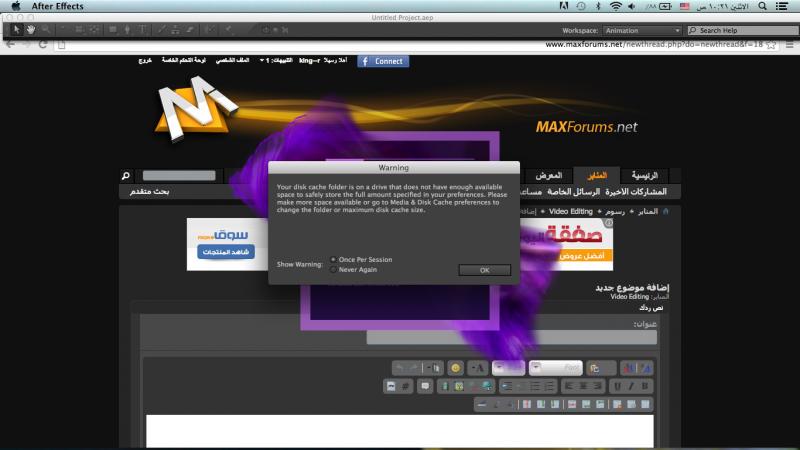Apply Italic formatting in the forum editor
Image resolution: width=800 pixels, height=450 pixels.
coord(631,386)
